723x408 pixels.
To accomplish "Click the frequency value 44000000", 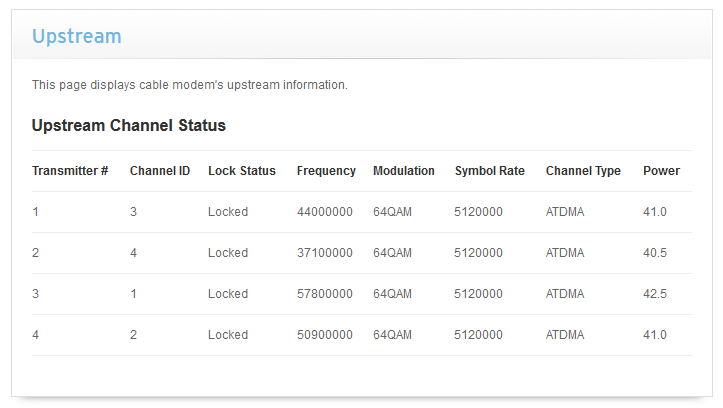I will (x=325, y=212).
